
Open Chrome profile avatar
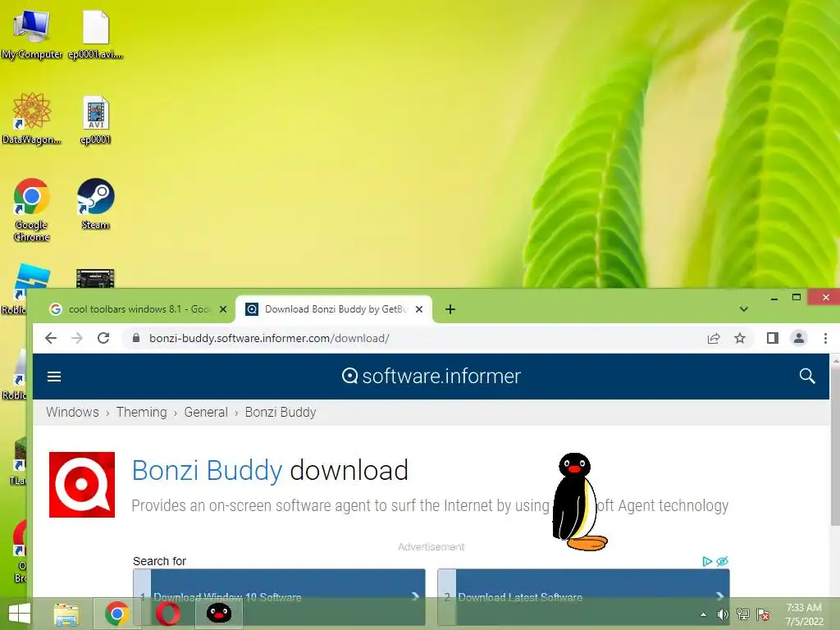pos(799,338)
